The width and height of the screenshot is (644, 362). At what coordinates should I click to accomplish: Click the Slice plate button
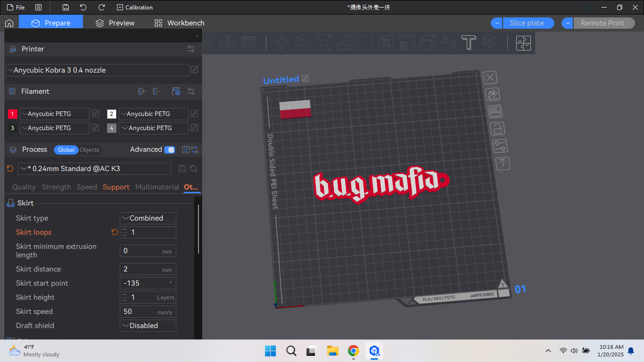click(x=528, y=23)
